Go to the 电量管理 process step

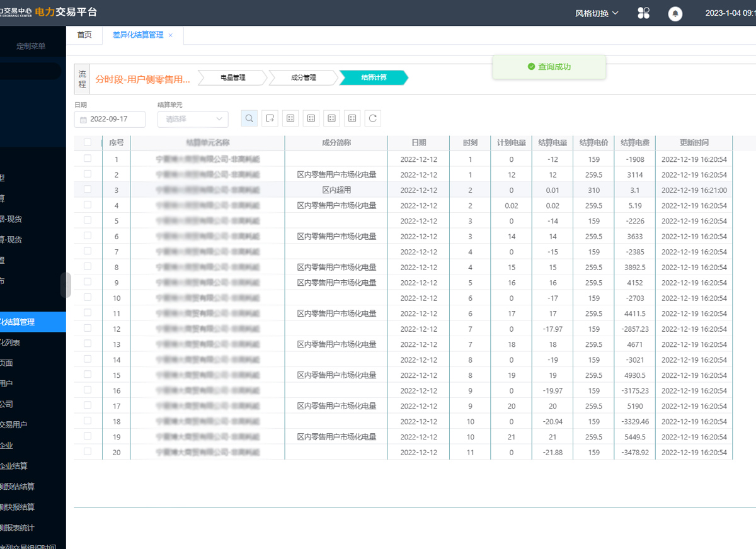(x=233, y=77)
